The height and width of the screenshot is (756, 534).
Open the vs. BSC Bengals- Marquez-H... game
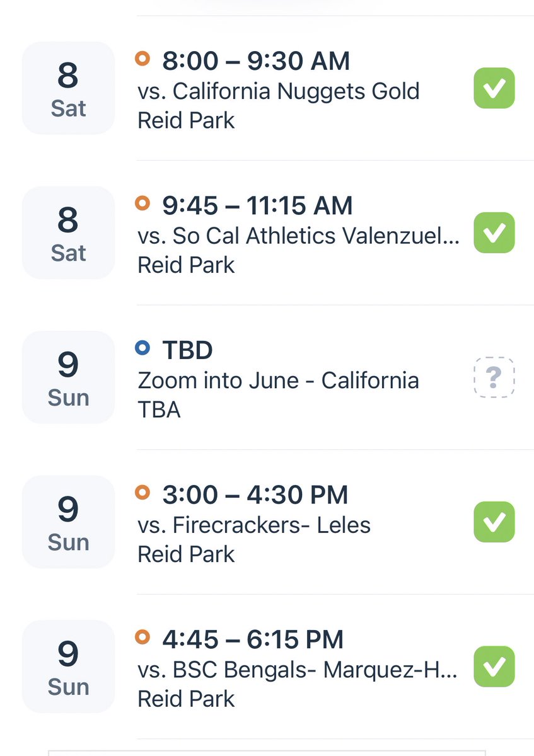point(298,670)
